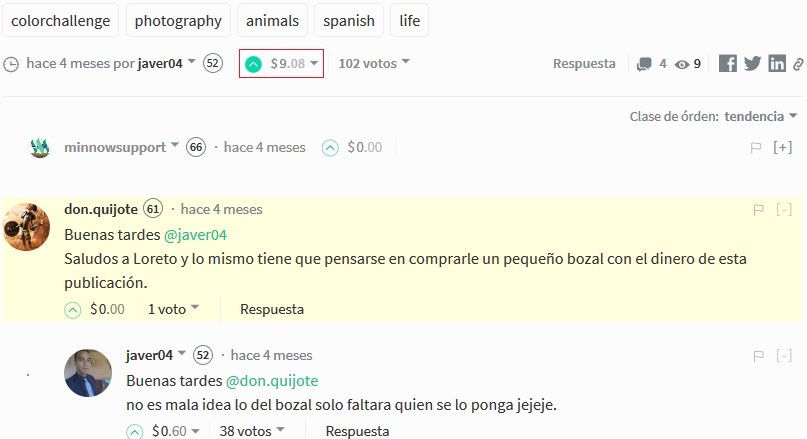This screenshot has height=439, width=807.
Task: Open the 102 votos dropdown
Action: point(374,64)
